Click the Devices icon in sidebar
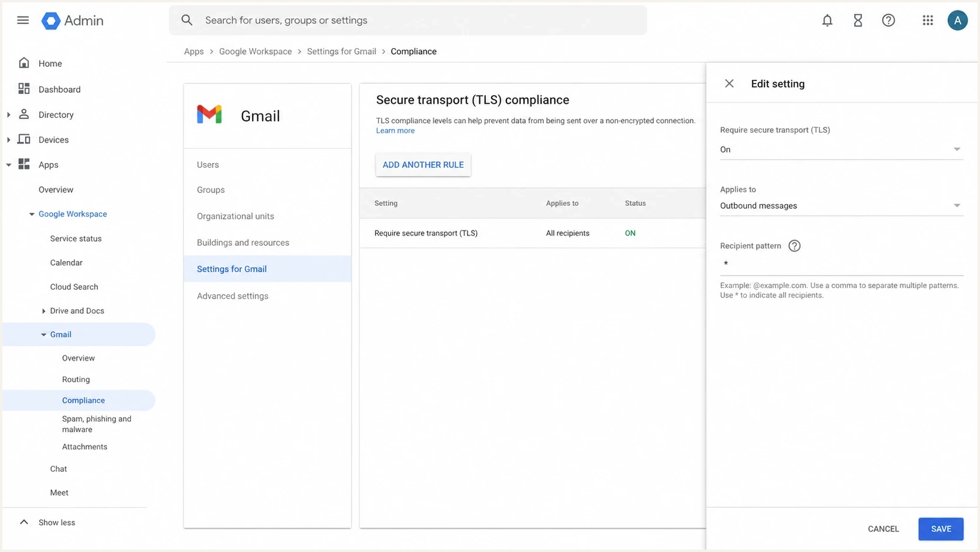The image size is (980, 552). 24,139
